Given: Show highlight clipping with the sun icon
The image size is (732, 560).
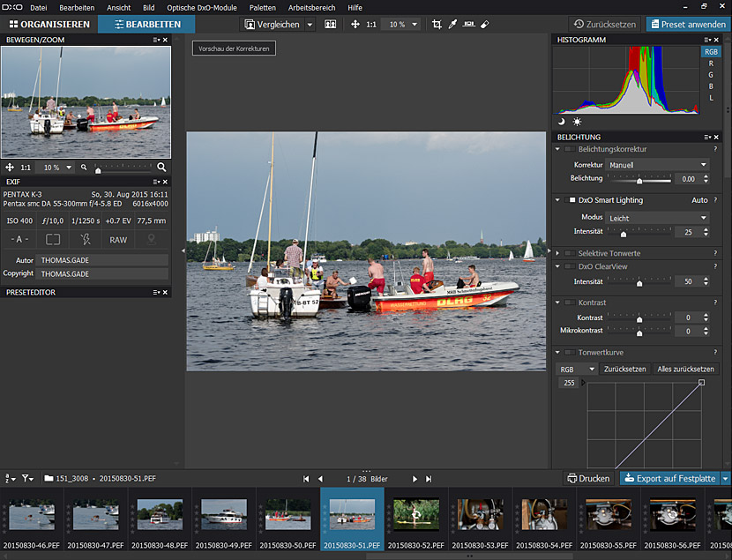Looking at the screenshot, I should tap(577, 122).
